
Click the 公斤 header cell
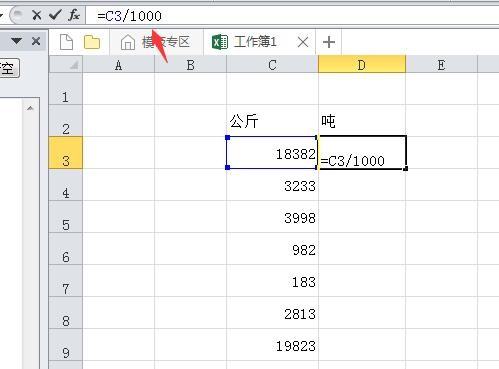click(272, 121)
